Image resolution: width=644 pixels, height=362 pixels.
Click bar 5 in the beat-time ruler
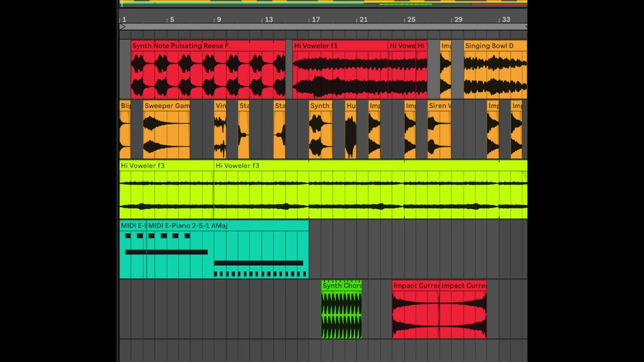coord(172,20)
